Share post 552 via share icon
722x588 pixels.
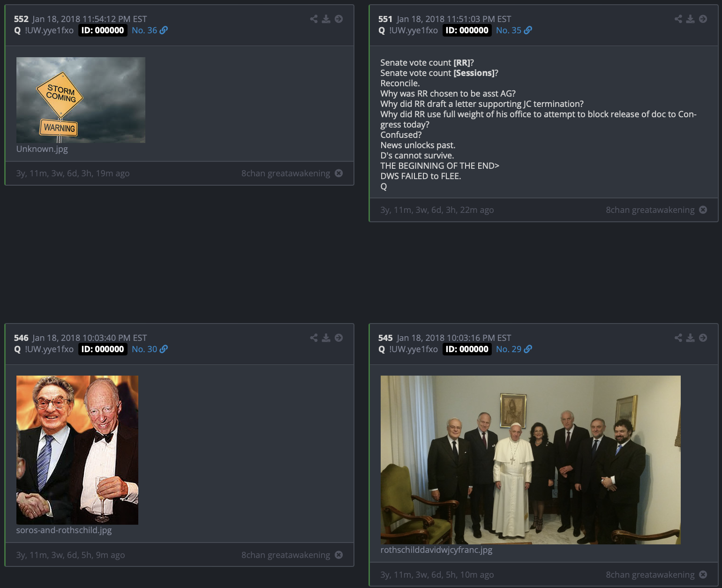(x=314, y=19)
